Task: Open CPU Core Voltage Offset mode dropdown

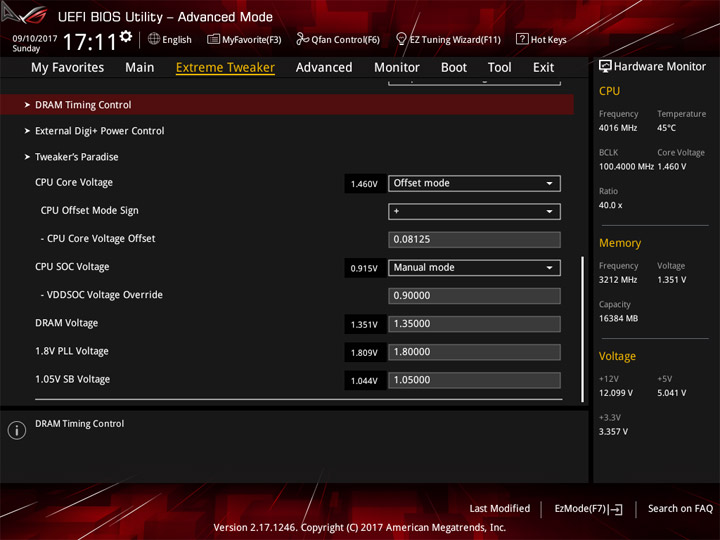Action: point(474,183)
